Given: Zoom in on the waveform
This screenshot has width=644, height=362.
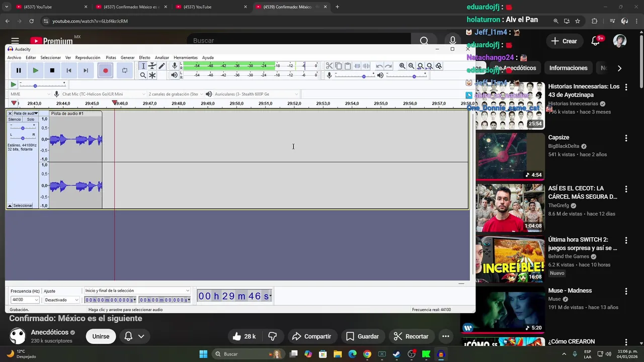Looking at the screenshot, I should coord(403,66).
